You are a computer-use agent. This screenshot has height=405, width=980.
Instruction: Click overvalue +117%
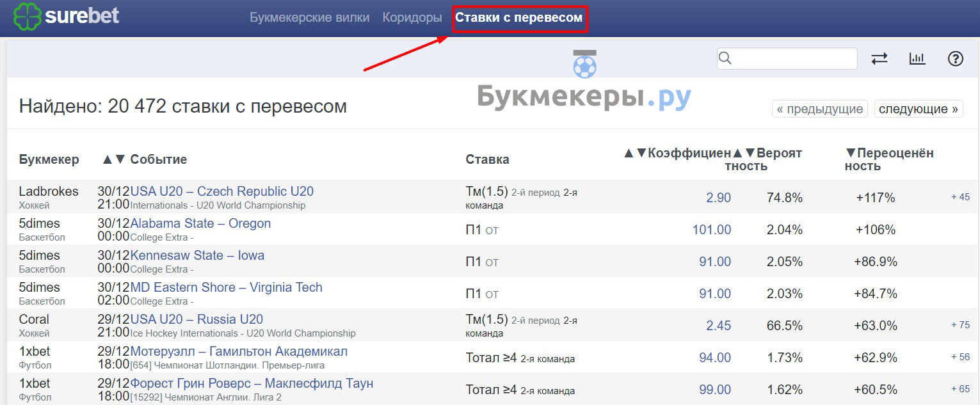click(x=876, y=198)
